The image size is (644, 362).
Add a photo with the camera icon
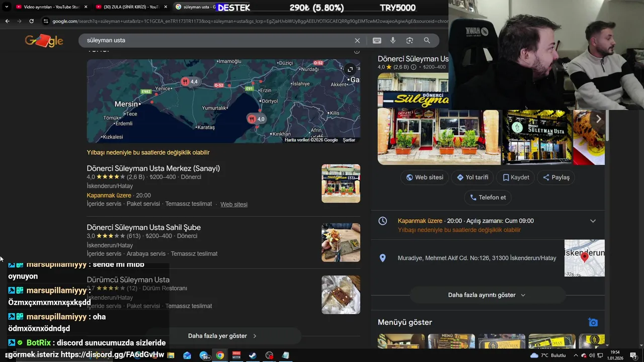pyautogui.click(x=593, y=322)
